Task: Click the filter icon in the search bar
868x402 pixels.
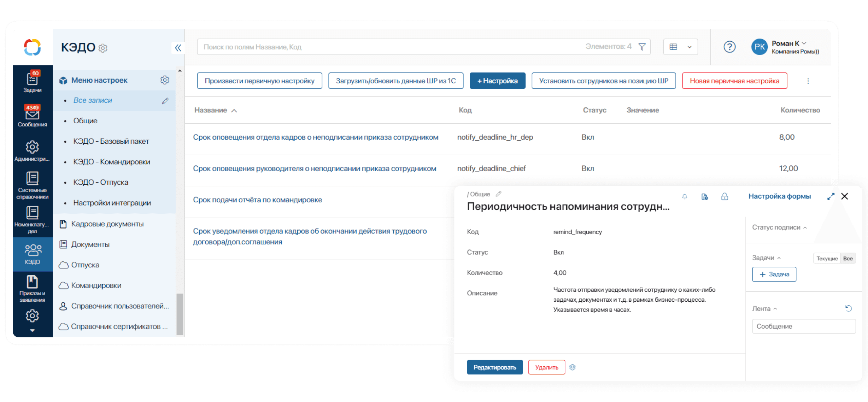Action: tap(642, 46)
